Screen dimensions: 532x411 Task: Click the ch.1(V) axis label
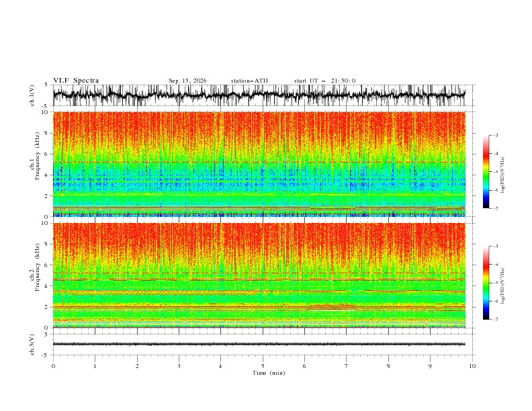pyautogui.click(x=32, y=95)
